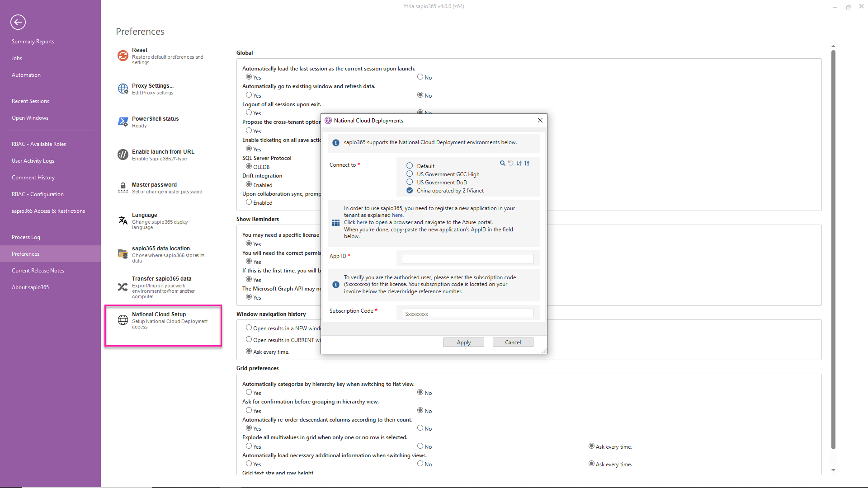The height and width of the screenshot is (488, 868).
Task: Click the Master password lock icon
Action: 123,188
